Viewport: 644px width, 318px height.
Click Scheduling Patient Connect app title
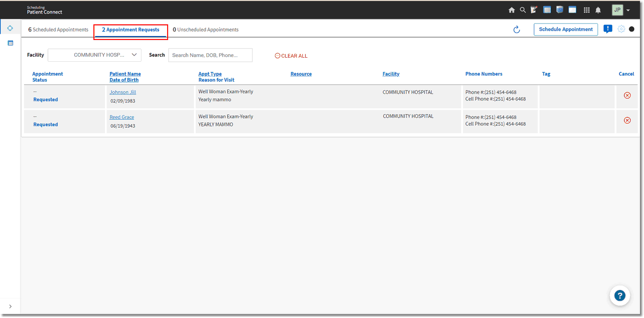click(44, 10)
